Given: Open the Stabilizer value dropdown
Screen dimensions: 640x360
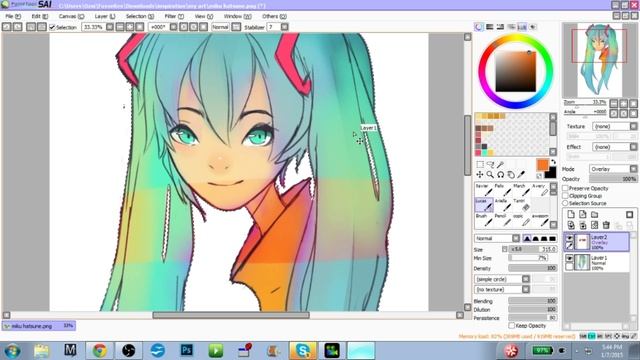Looking at the screenshot, I should click(x=284, y=27).
